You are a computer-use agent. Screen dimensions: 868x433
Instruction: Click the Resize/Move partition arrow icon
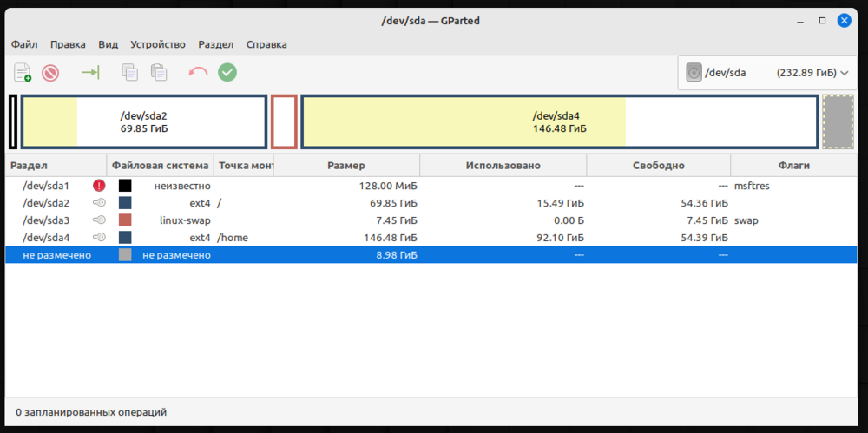click(90, 73)
